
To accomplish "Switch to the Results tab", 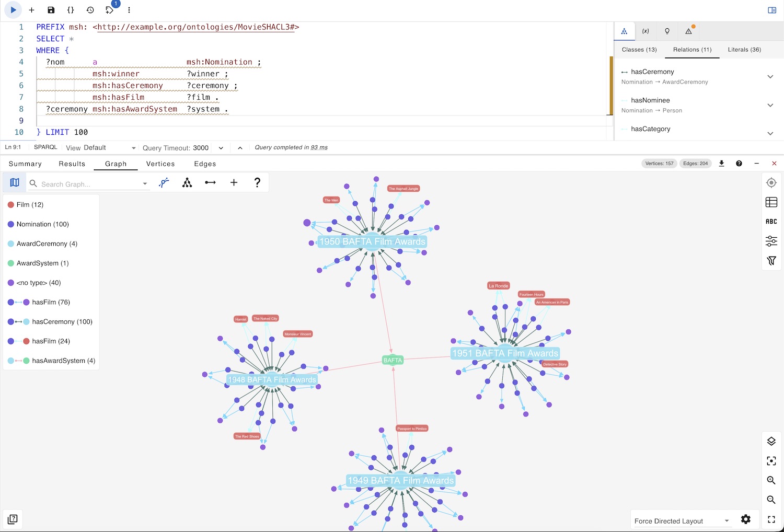I will tap(72, 164).
